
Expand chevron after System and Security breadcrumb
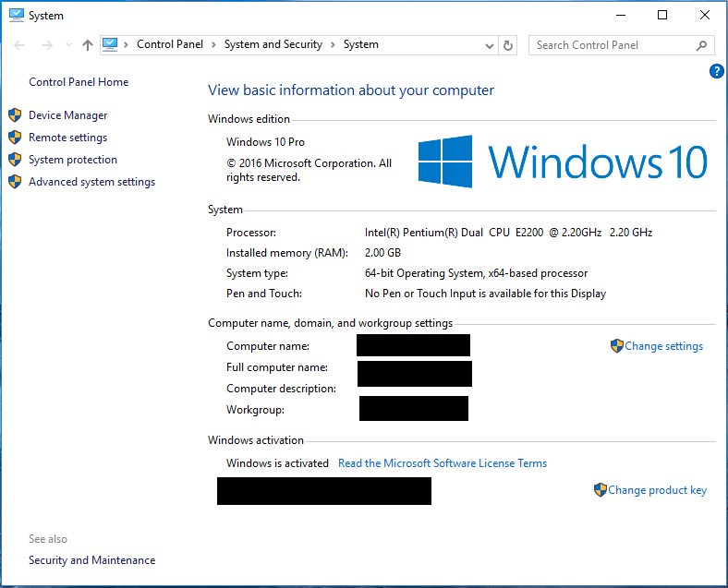pos(333,45)
